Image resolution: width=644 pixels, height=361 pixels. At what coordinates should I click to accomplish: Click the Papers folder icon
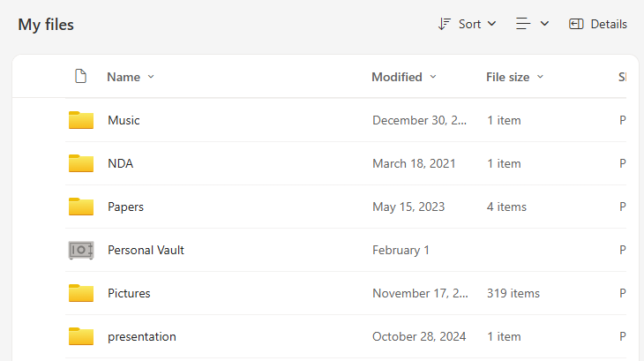pyautogui.click(x=81, y=207)
